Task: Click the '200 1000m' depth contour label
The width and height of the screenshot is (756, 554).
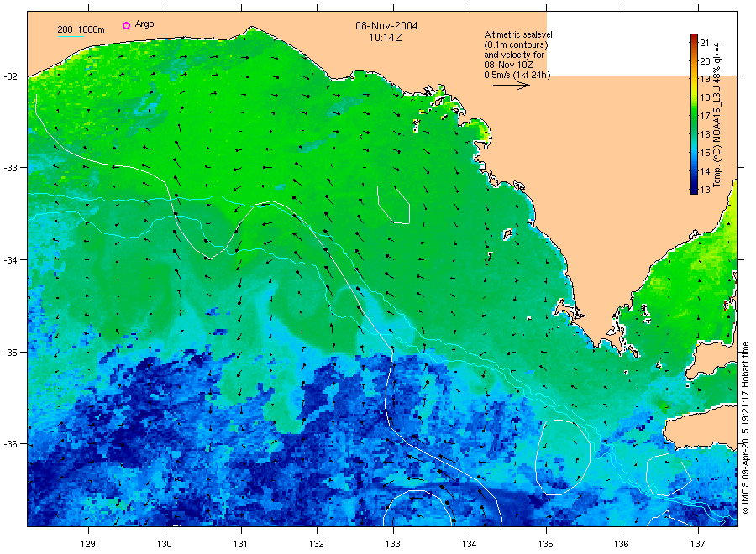Action: click(81, 29)
